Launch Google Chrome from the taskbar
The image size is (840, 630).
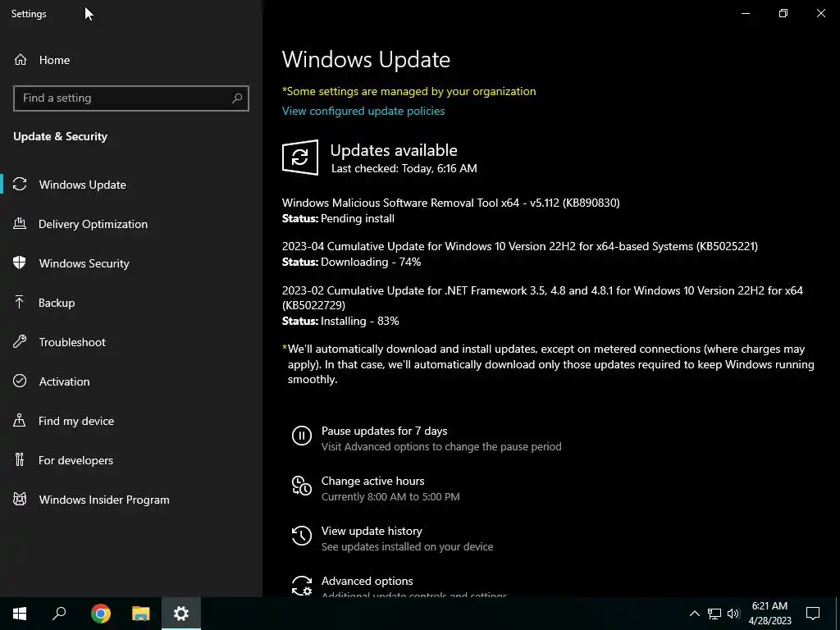(101, 614)
